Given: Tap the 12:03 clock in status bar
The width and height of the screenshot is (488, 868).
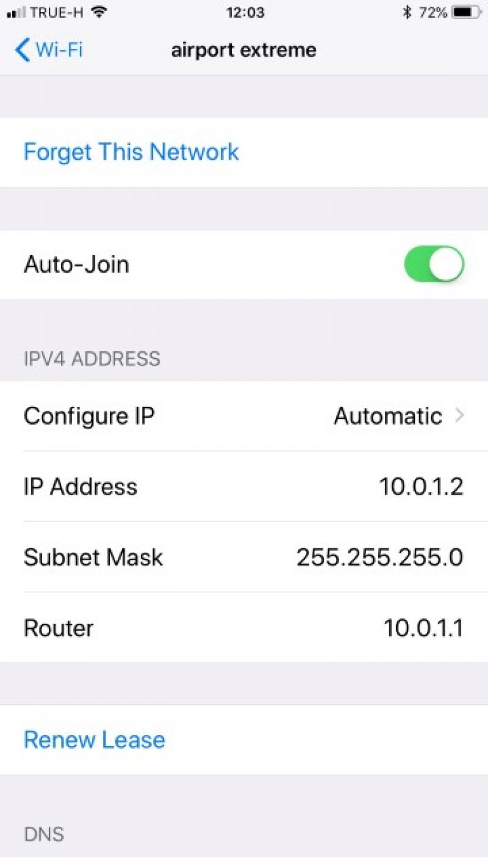Looking at the screenshot, I should pyautogui.click(x=245, y=12).
